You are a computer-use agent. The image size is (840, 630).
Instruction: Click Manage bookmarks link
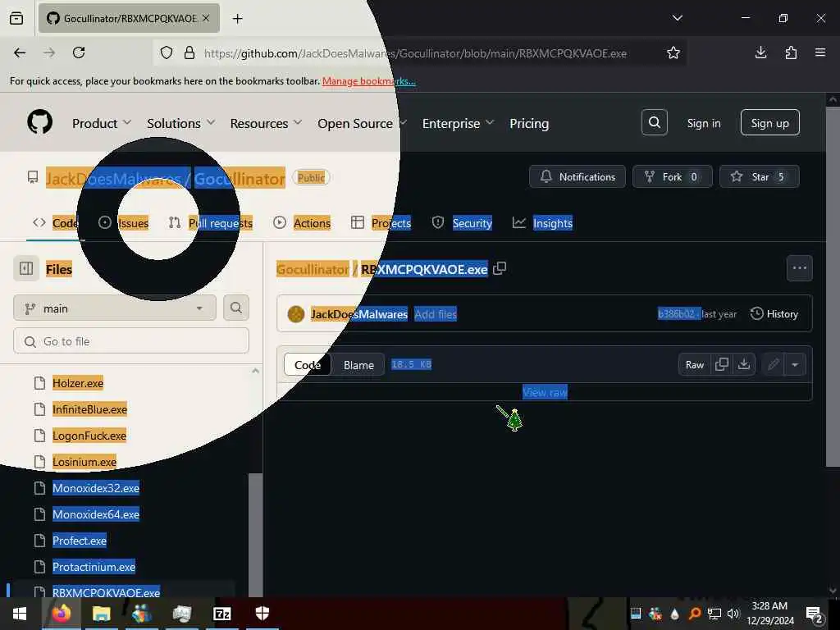[x=368, y=81]
